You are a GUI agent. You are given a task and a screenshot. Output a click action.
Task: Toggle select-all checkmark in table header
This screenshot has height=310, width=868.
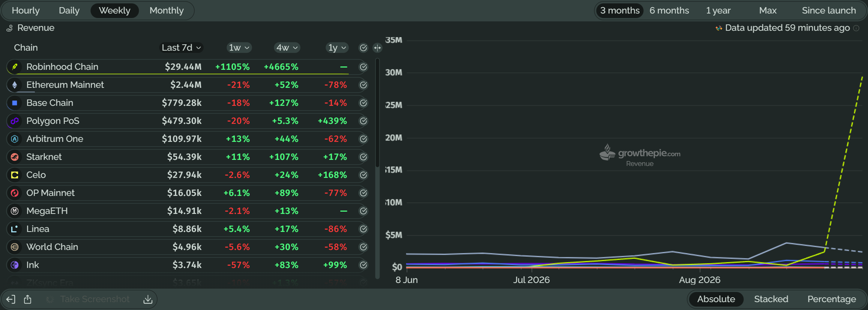(363, 48)
